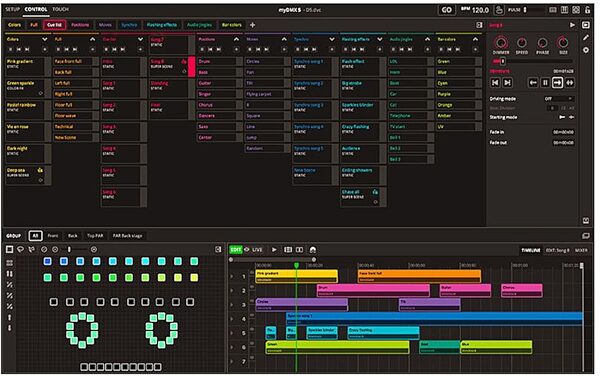The height and width of the screenshot is (376, 600).
Task: Select the Top PAR fixture group
Action: [x=95, y=236]
